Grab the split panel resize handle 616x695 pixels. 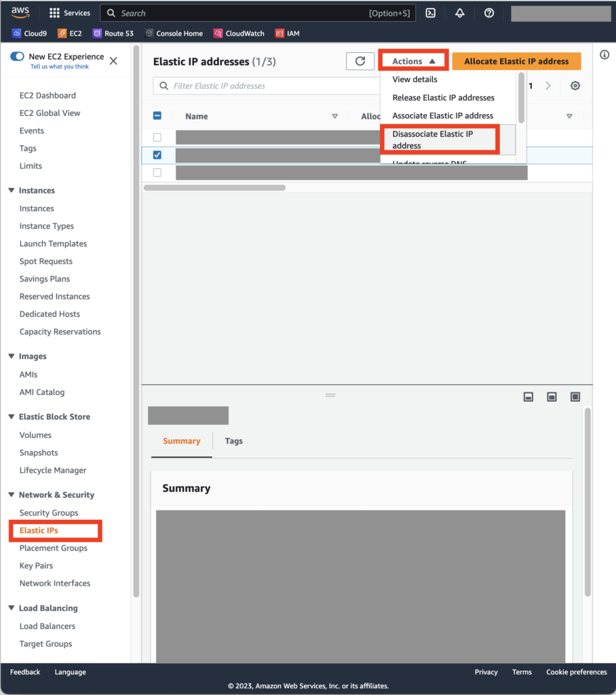(330, 395)
